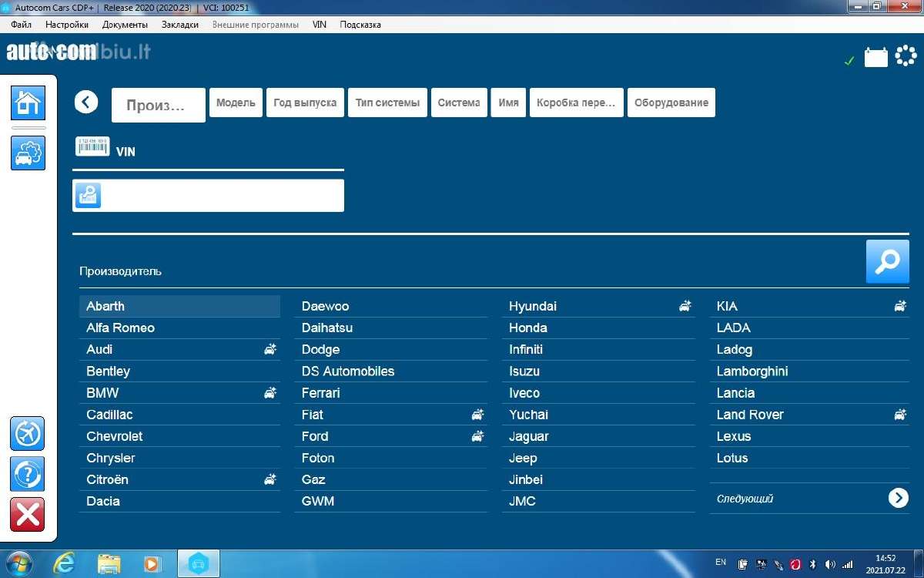Choose Jaguar from the list
Image resolution: width=924 pixels, height=578 pixels.
[598, 436]
